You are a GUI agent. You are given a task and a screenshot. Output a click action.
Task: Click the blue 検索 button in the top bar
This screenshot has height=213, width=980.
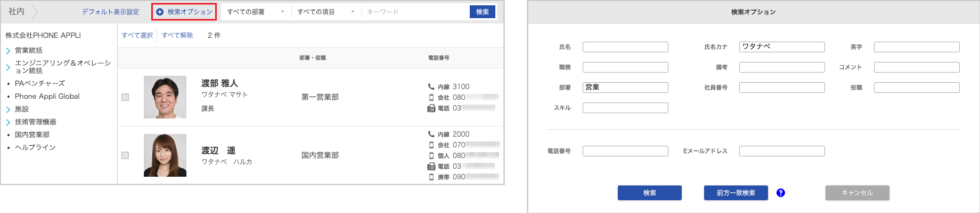tap(483, 12)
